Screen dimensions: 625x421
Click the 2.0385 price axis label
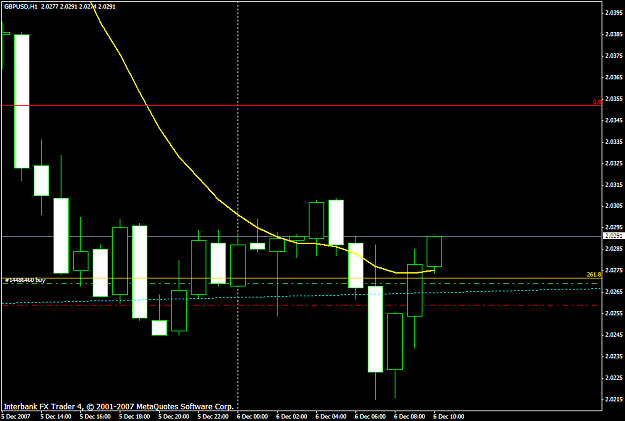(613, 34)
